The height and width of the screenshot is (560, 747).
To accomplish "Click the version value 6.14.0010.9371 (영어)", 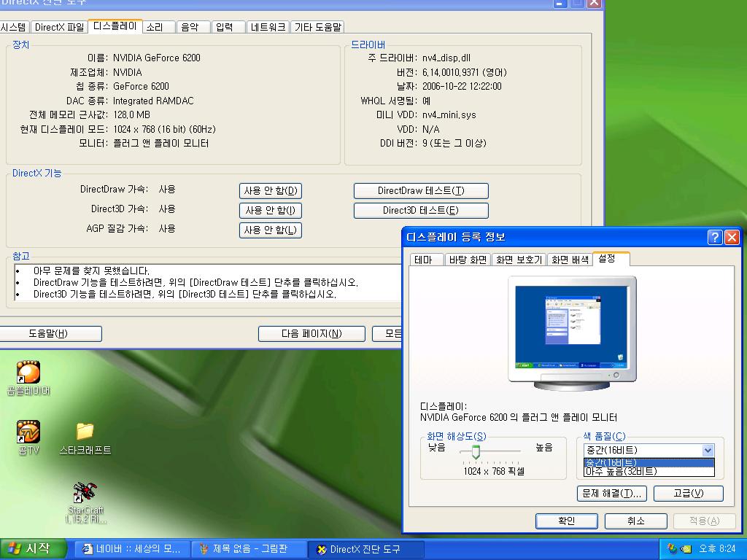I will pos(465,72).
